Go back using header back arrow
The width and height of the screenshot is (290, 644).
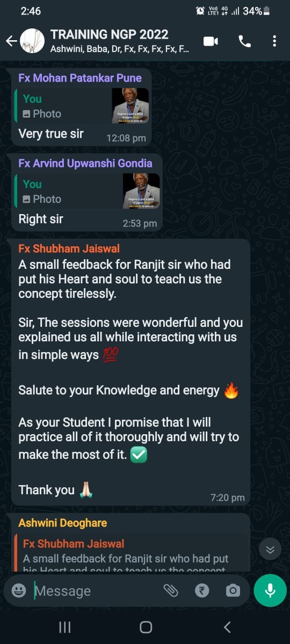click(x=11, y=41)
